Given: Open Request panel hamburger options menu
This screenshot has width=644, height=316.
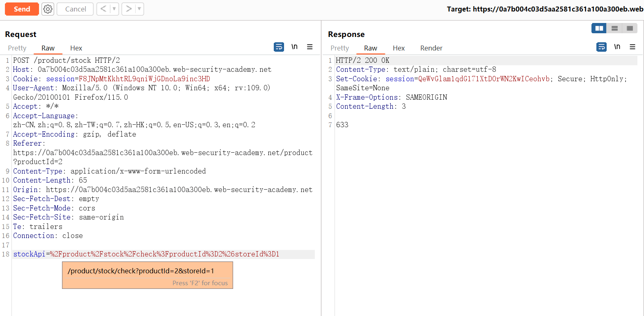Looking at the screenshot, I should pos(310,47).
